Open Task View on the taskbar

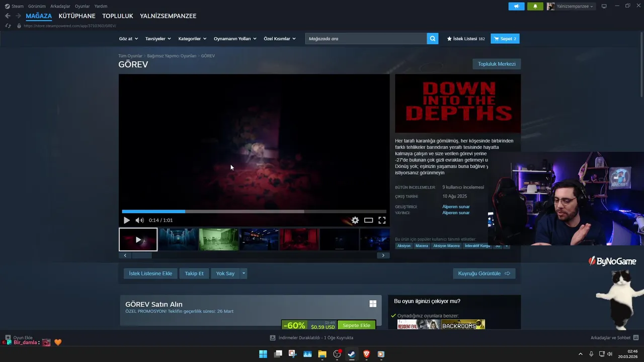tap(278, 354)
